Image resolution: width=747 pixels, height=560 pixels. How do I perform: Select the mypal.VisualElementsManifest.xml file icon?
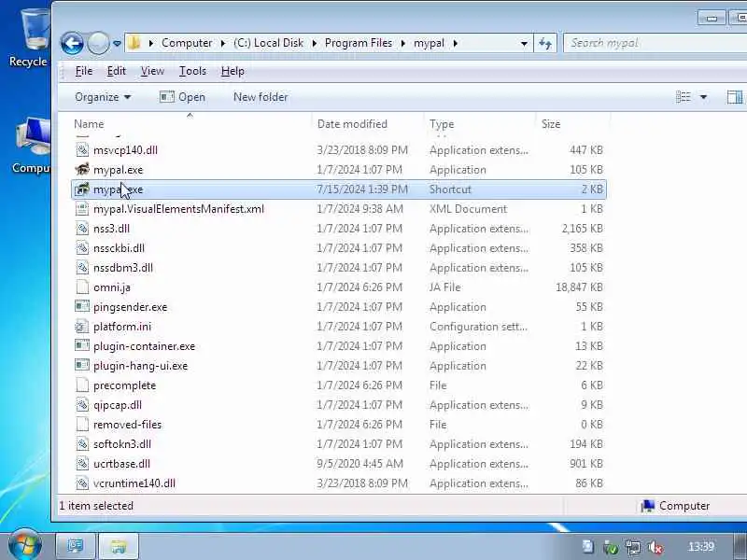(x=82, y=208)
